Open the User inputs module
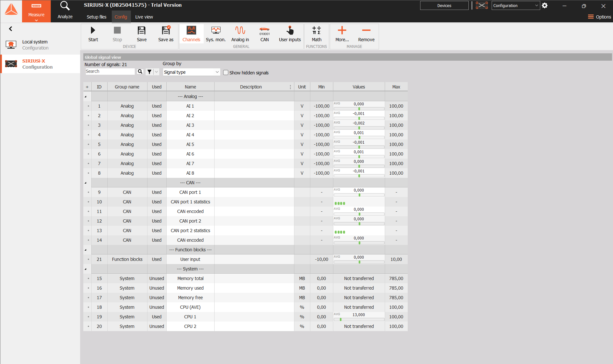 pos(290,34)
